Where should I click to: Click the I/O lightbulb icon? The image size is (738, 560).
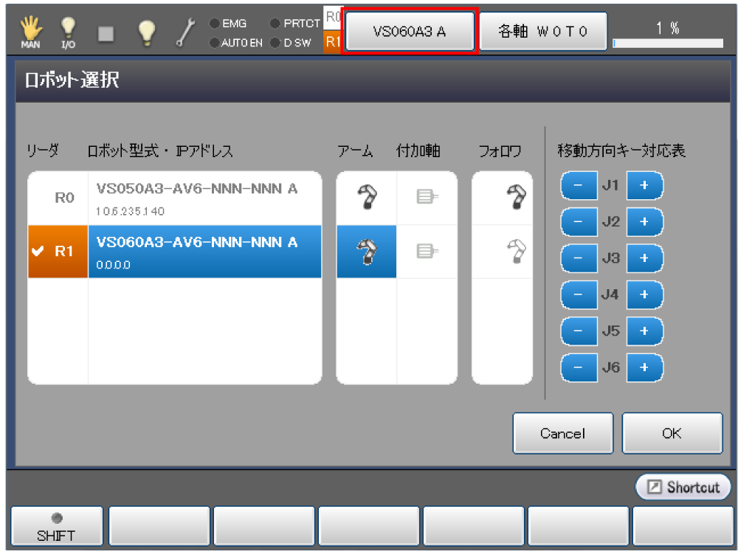pyautogui.click(x=68, y=32)
